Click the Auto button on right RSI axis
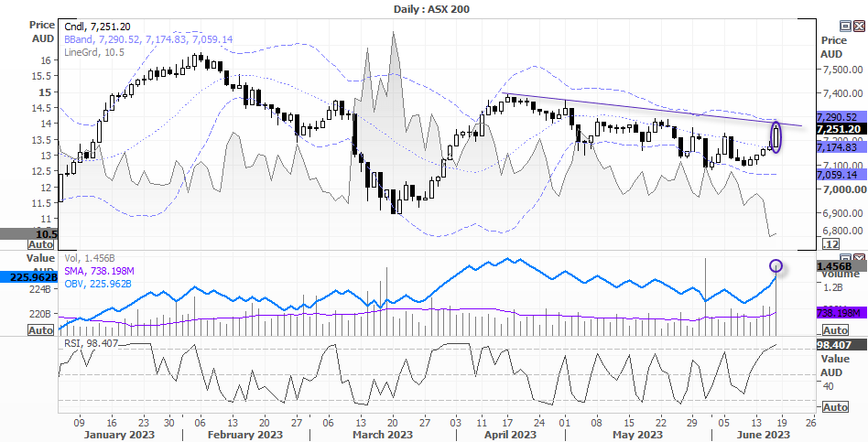 [835, 407]
